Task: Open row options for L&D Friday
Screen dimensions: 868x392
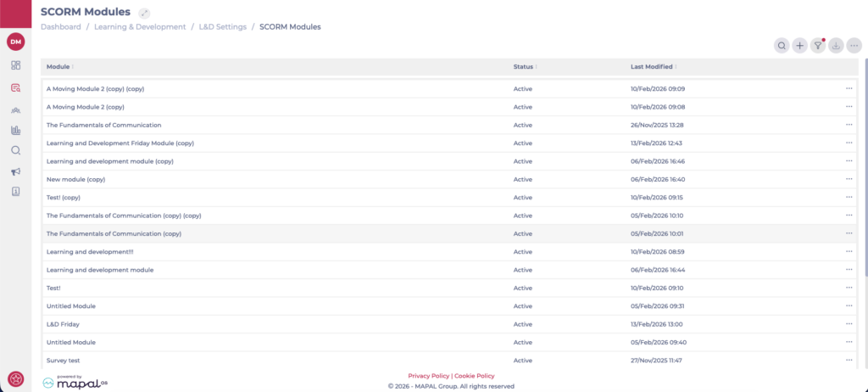Action: pyautogui.click(x=849, y=324)
